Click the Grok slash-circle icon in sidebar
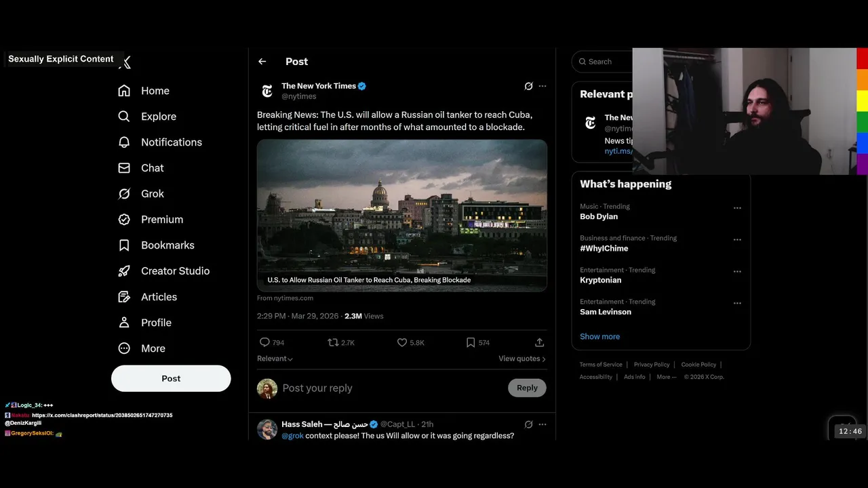This screenshot has width=868, height=488. (x=124, y=194)
